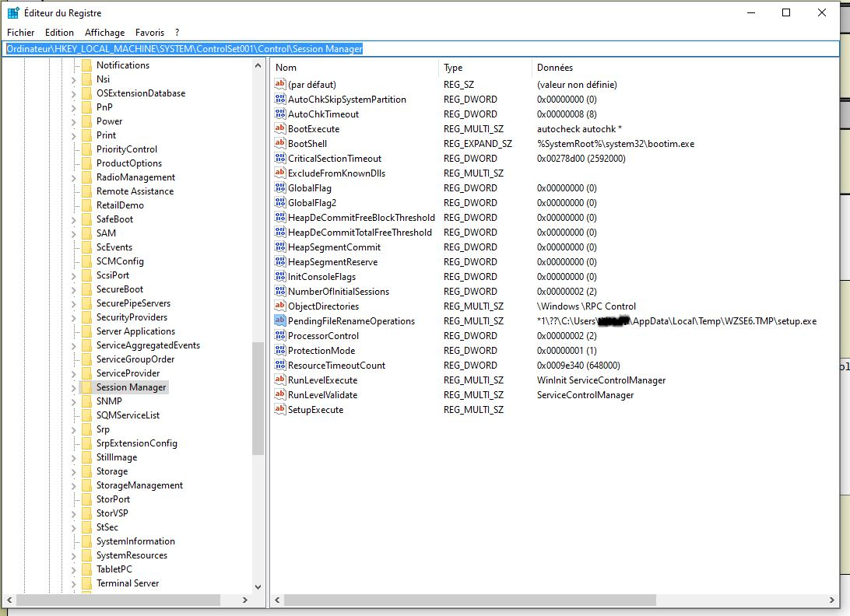Click the 'autocheck autochk *' data cell
The height and width of the screenshot is (616, 850).
click(579, 129)
